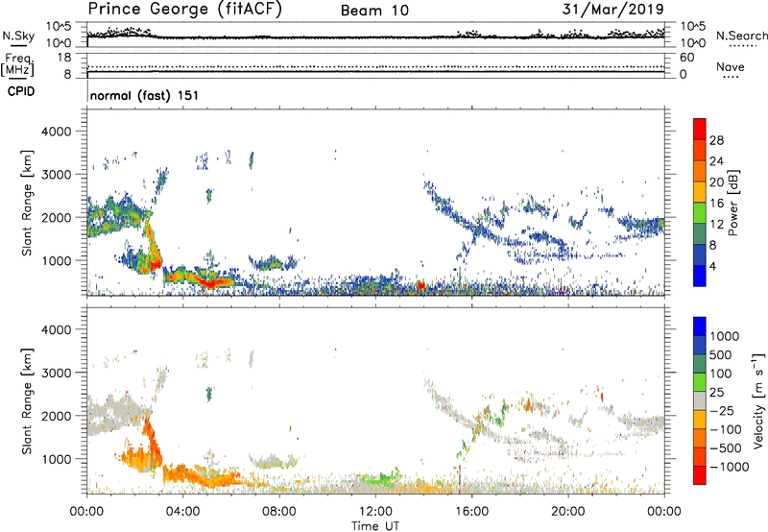Click the "20:00" time tick label

567,512
